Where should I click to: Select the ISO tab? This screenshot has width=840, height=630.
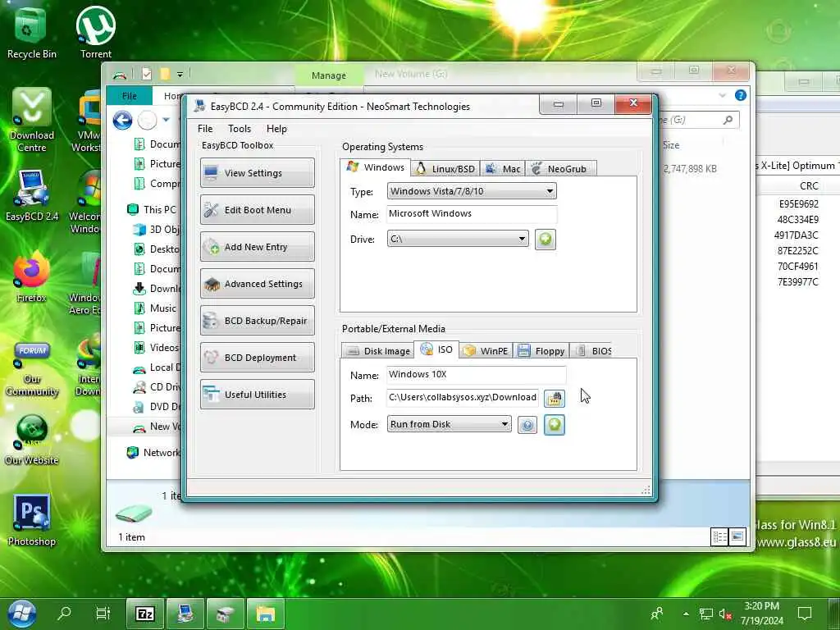[x=436, y=349]
